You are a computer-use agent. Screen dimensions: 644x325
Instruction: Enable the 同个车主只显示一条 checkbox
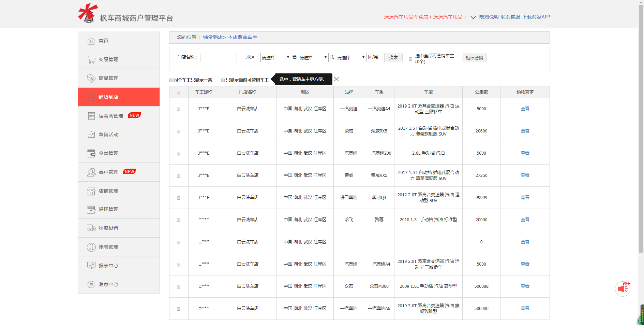coord(171,80)
